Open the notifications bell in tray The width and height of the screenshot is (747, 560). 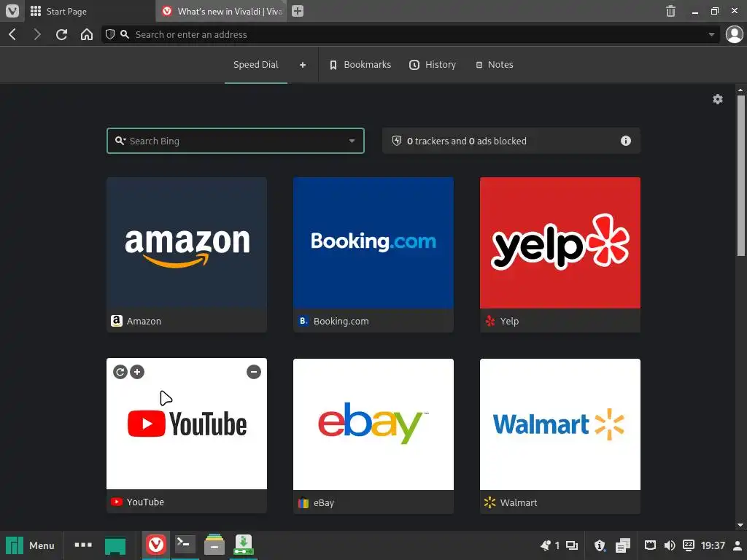546,545
